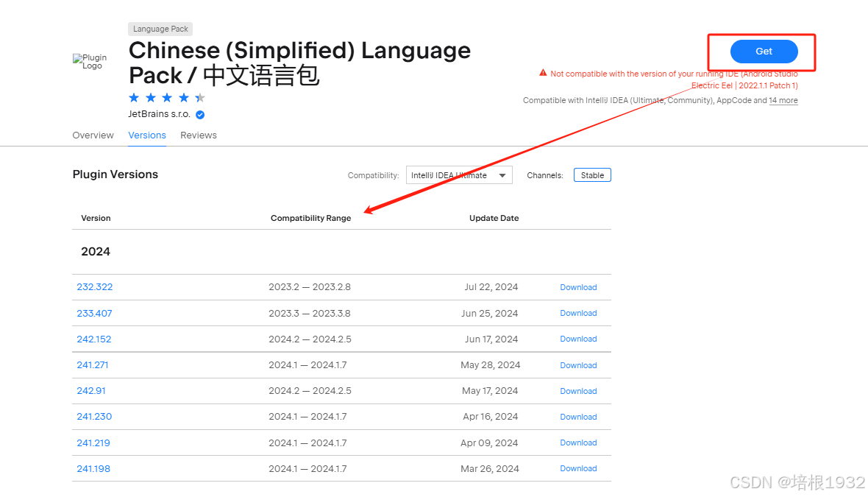This screenshot has width=868, height=497.
Task: Click the Update Date column header
Action: tap(494, 218)
